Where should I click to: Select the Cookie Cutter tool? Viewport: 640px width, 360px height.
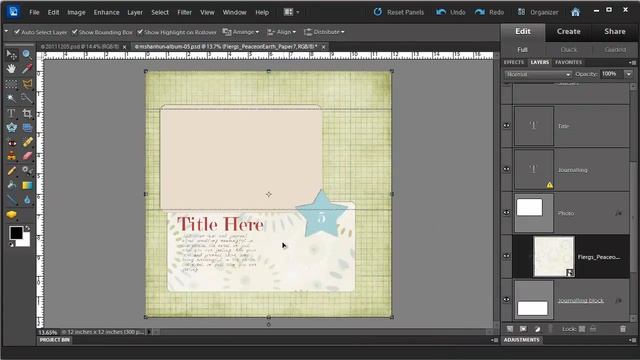coord(11,128)
